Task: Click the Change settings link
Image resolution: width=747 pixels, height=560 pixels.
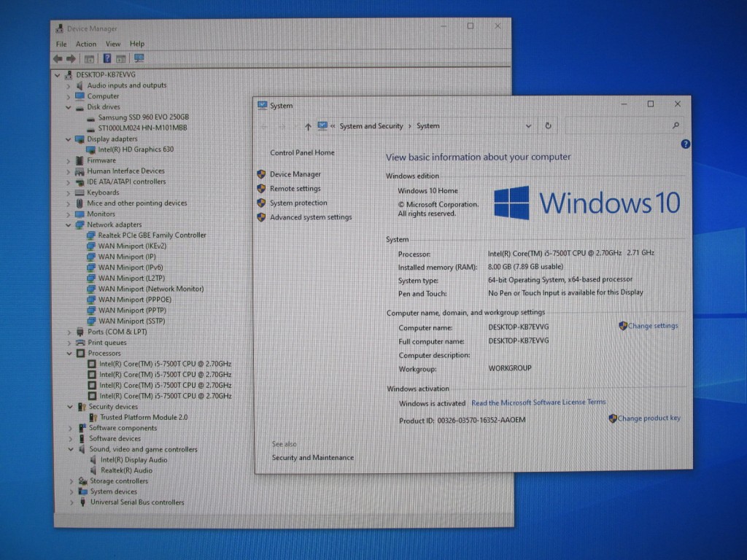Action: click(652, 326)
